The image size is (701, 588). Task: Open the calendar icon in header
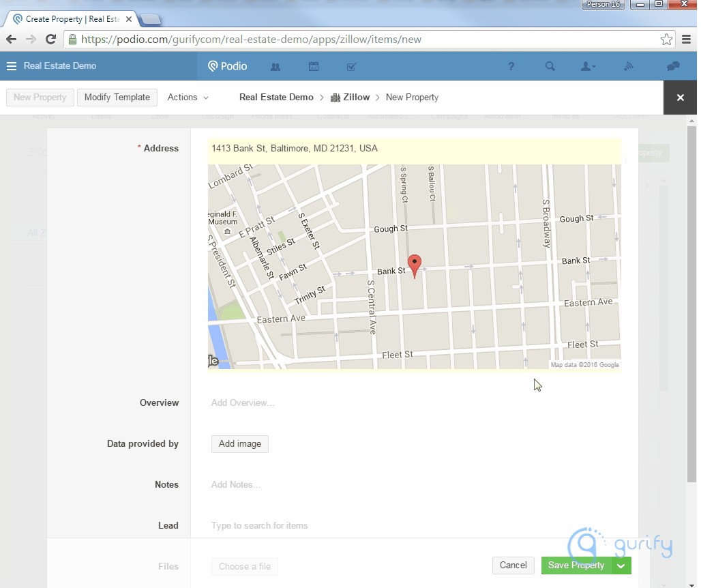tap(314, 67)
